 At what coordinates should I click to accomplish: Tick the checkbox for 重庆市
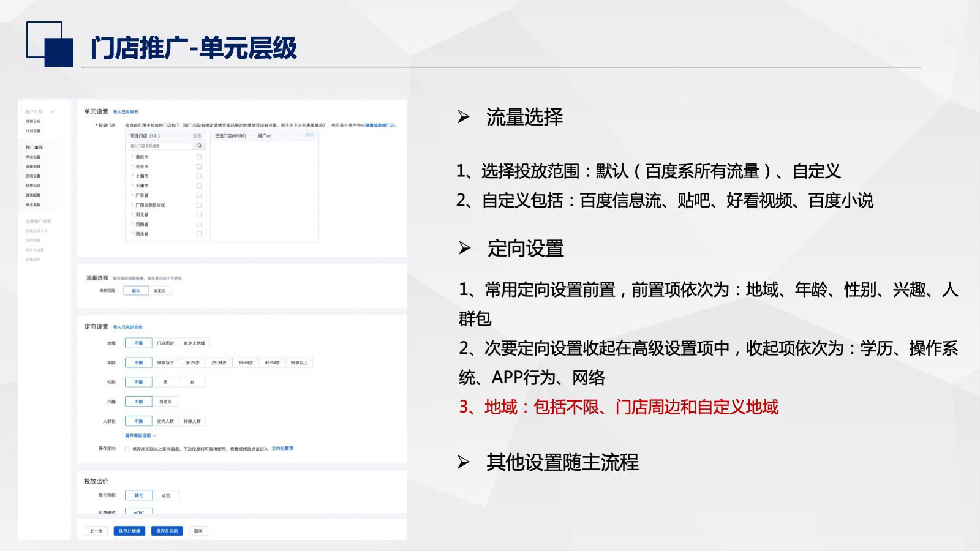(x=198, y=157)
